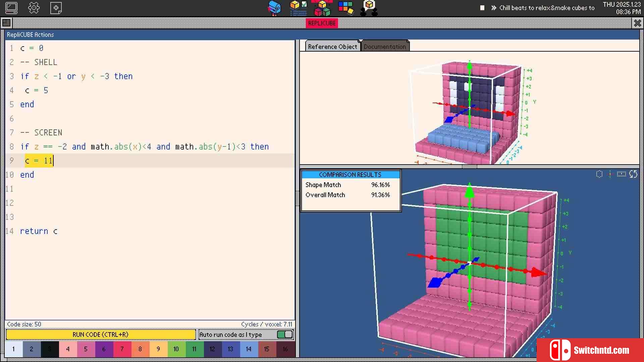This screenshot has height=362, width=644.
Task: Open the colored palette grid icon
Action: coord(345,8)
